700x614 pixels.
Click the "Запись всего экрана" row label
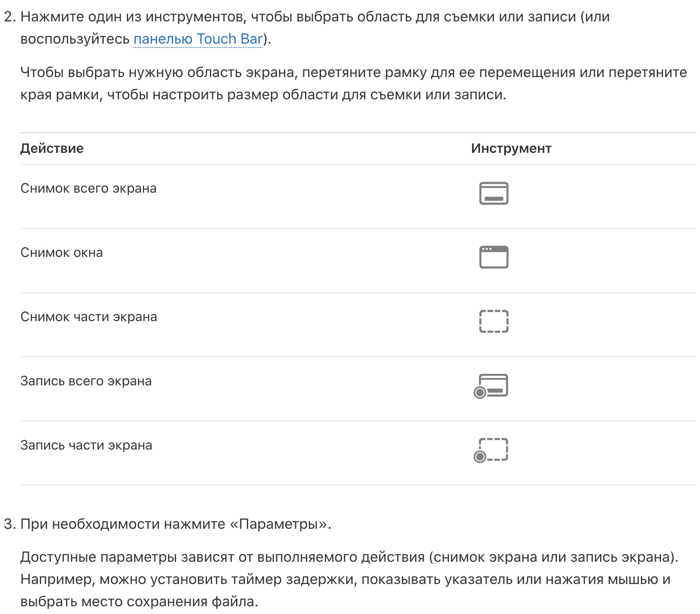click(x=86, y=381)
